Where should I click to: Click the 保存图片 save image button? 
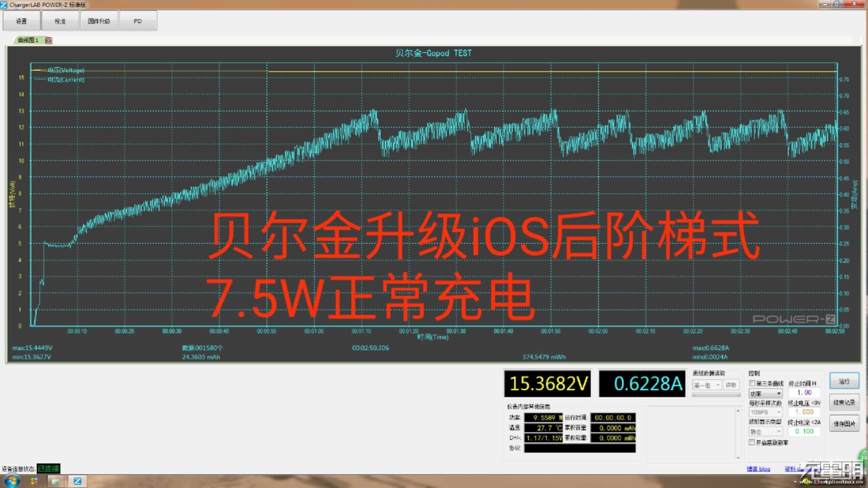click(x=844, y=423)
